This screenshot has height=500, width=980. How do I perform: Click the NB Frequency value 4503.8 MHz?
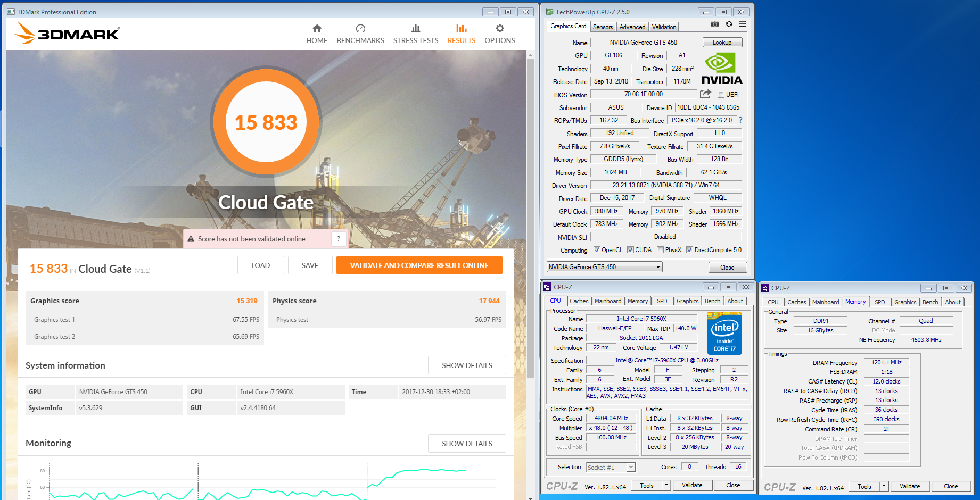click(x=926, y=340)
